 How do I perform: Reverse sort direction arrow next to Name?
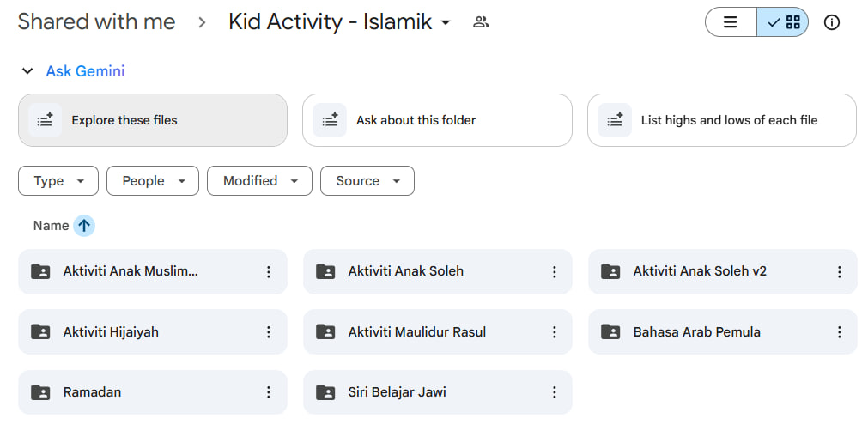click(83, 226)
